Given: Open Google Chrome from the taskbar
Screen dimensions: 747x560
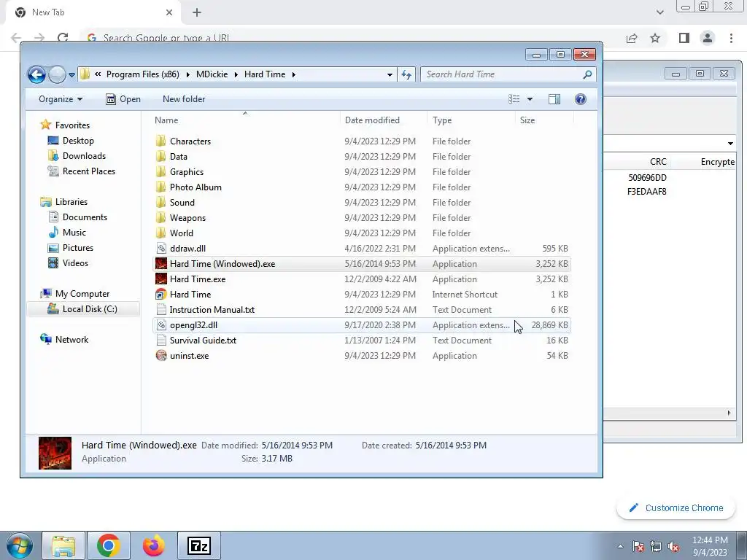Looking at the screenshot, I should [109, 545].
